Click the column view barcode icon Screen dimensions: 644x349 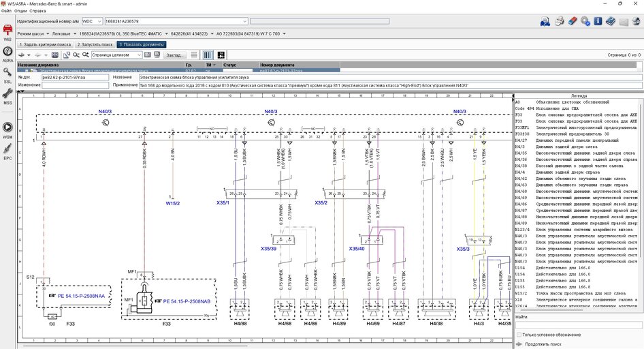click(208, 55)
